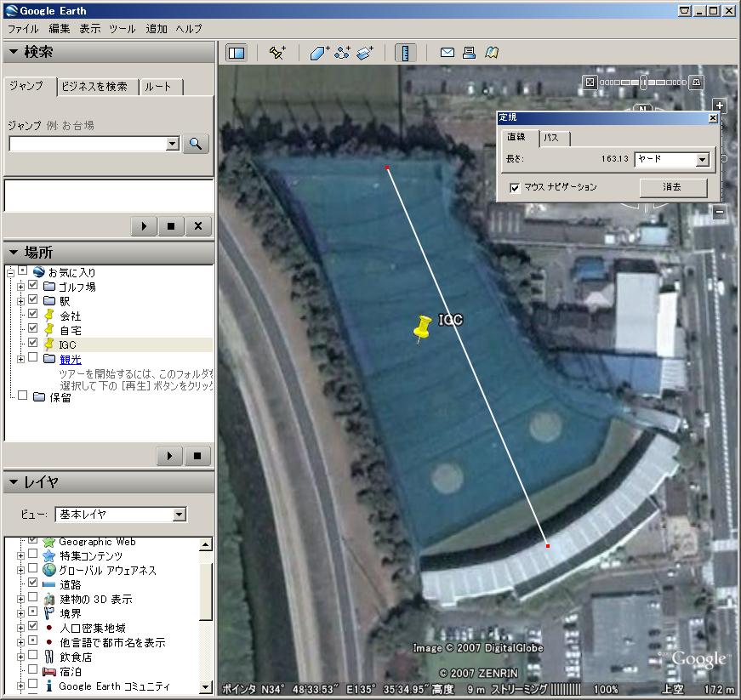Uncheck the 駅 folder checkbox
Image resolution: width=741 pixels, height=700 pixels.
[32, 299]
